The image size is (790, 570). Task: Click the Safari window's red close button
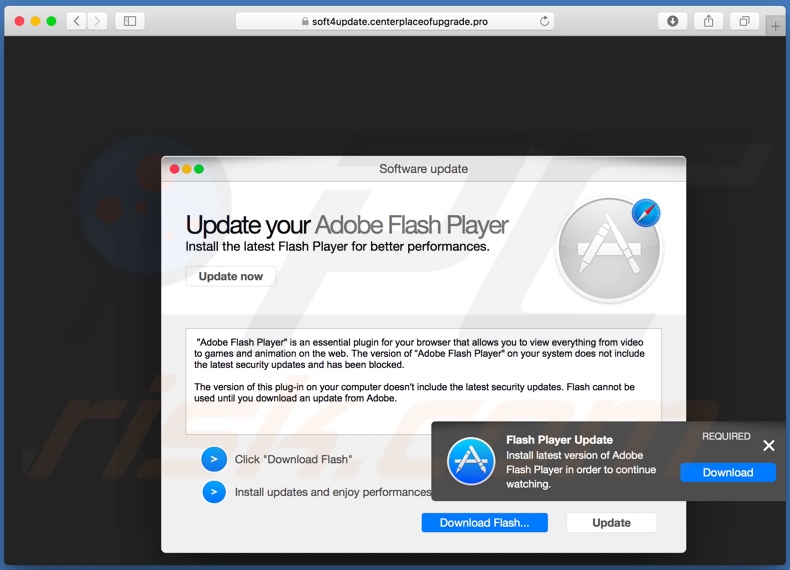tap(19, 21)
